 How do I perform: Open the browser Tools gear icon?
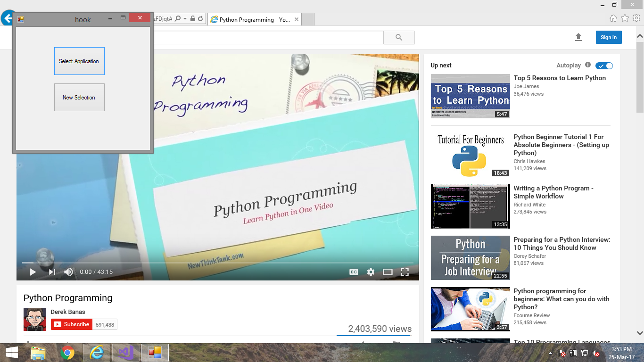(x=636, y=18)
